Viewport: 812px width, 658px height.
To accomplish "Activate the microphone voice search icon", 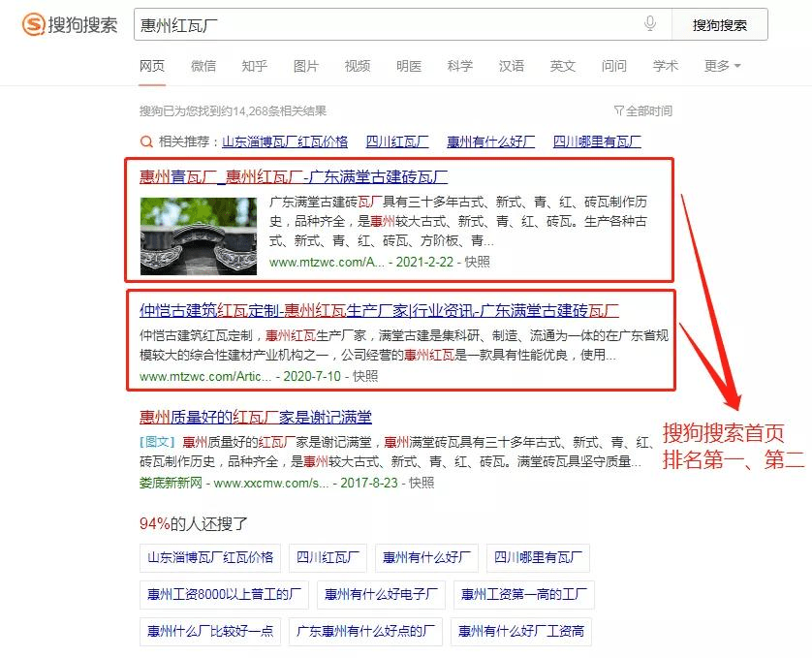I will point(650,24).
